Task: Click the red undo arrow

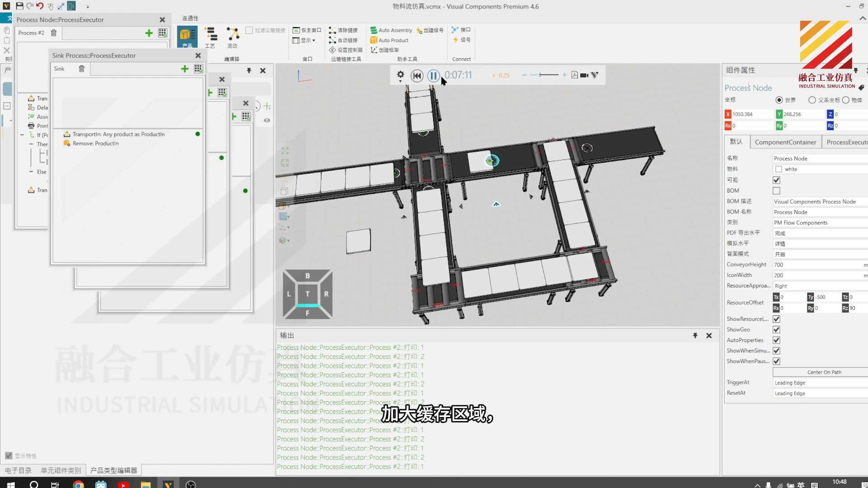Action: click(40, 6)
